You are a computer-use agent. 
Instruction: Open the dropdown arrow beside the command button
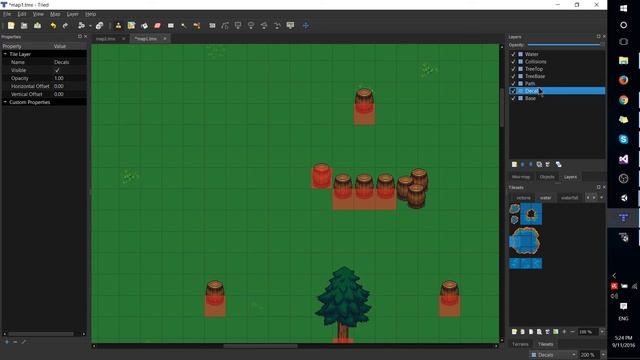click(x=90, y=26)
